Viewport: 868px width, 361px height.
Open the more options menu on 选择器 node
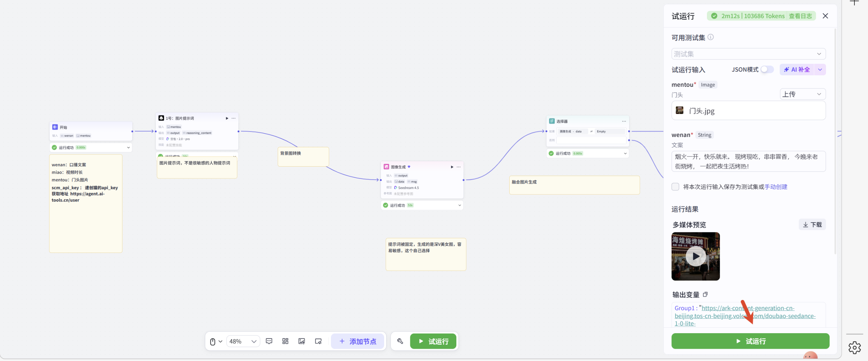tap(624, 121)
